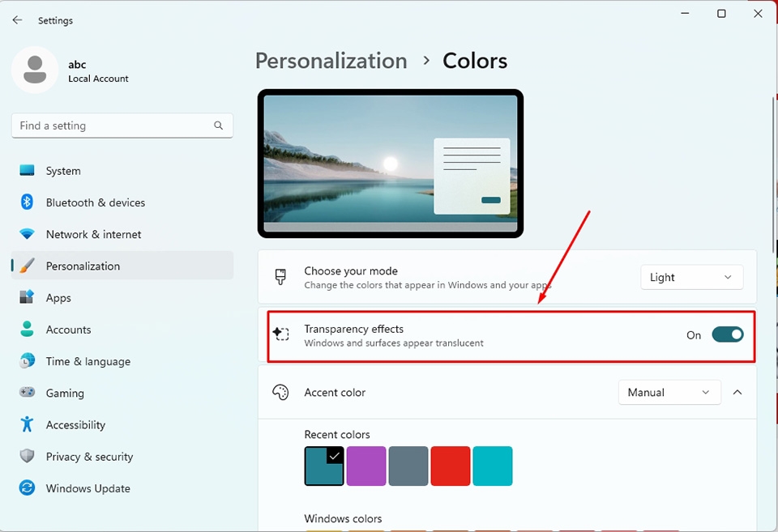Click the brush icon beside Choose your mode

coord(280,277)
